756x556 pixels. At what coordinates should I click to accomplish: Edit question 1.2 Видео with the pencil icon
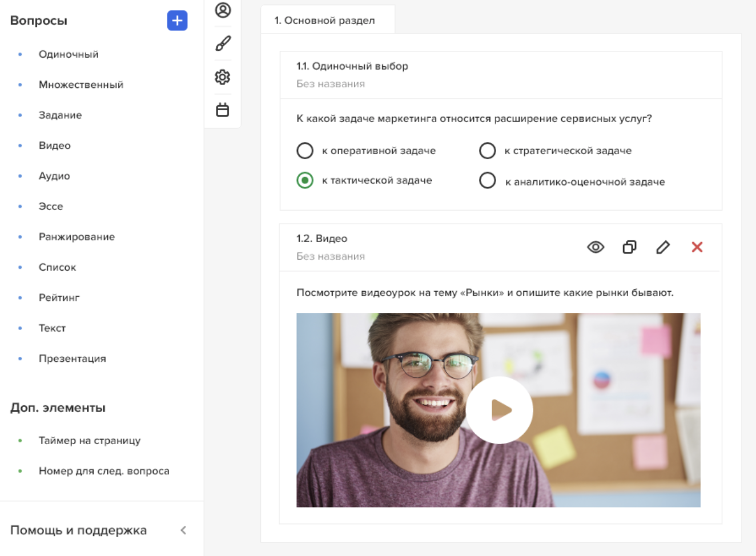click(663, 247)
